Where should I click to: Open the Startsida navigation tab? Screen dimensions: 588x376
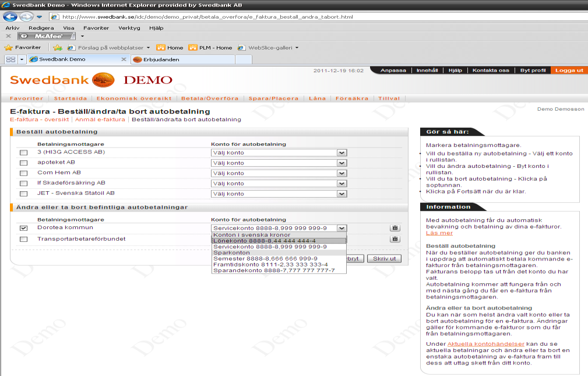[71, 99]
